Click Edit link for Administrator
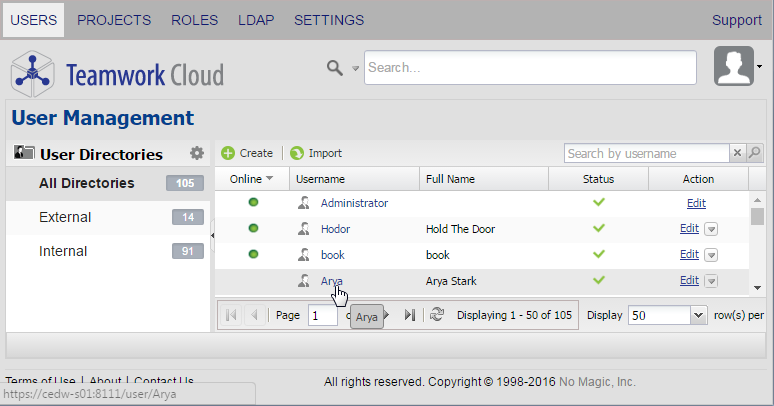The height and width of the screenshot is (406, 774). (696, 203)
